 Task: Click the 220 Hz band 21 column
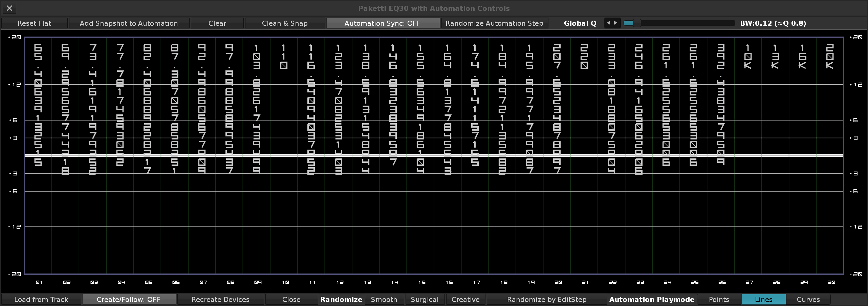pyautogui.click(x=584, y=156)
